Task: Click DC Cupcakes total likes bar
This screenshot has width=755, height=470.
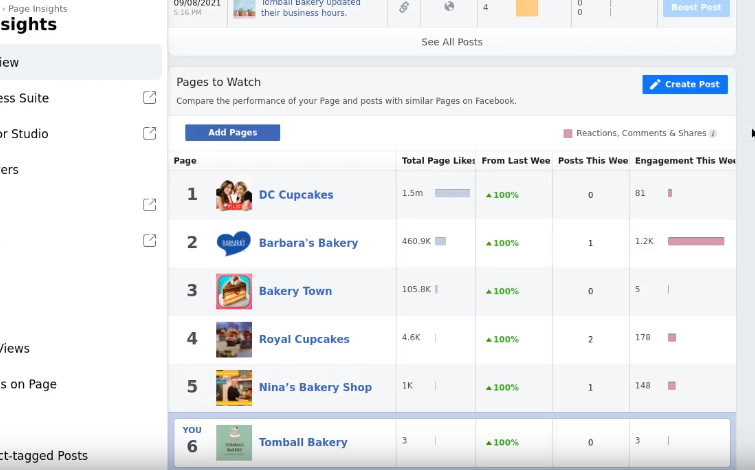Action: coord(452,193)
